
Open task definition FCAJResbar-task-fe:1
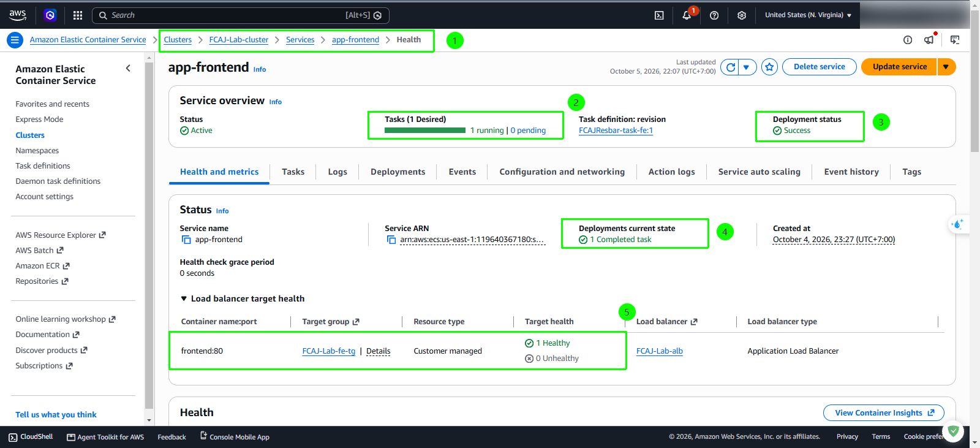616,131
